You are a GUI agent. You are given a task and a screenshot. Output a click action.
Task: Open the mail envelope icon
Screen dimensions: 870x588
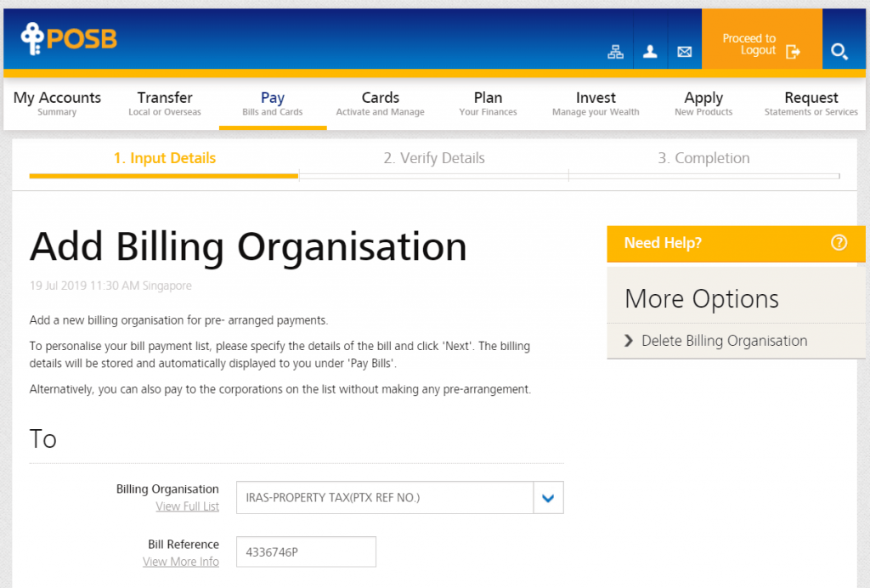(x=685, y=52)
